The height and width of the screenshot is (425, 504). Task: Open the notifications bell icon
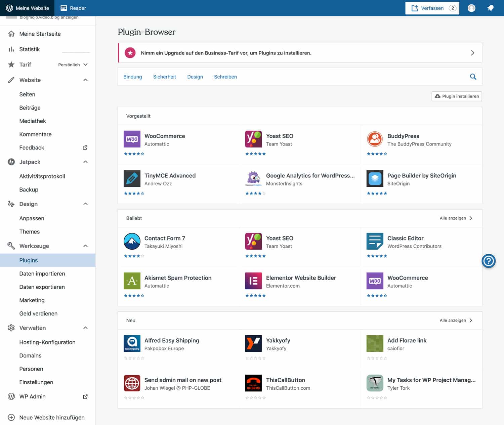pyautogui.click(x=490, y=8)
